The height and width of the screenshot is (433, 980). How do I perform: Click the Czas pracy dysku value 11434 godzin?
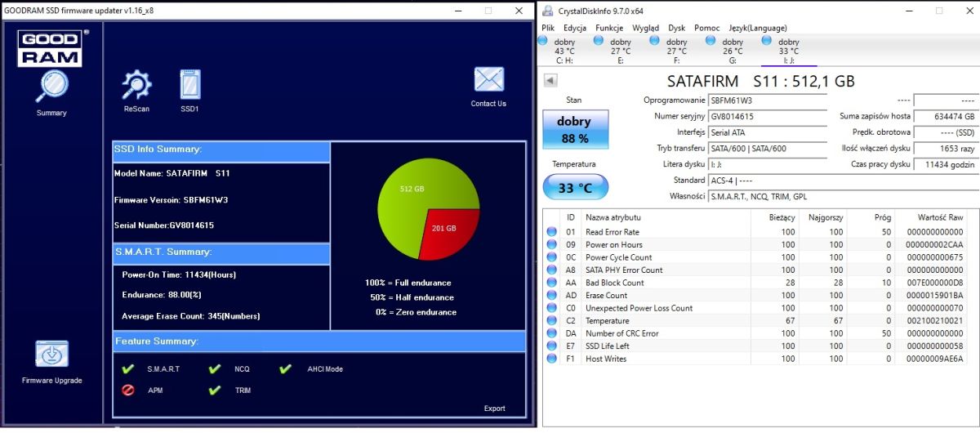(x=947, y=164)
